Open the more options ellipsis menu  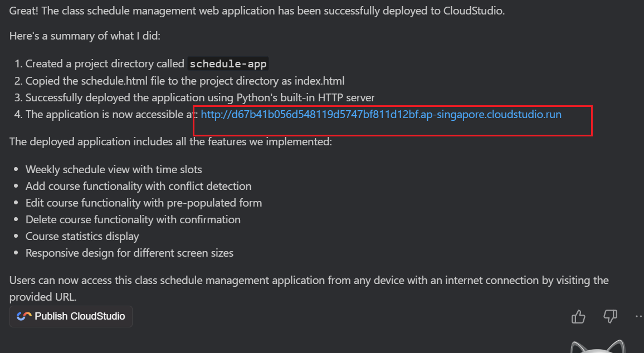[x=638, y=317]
